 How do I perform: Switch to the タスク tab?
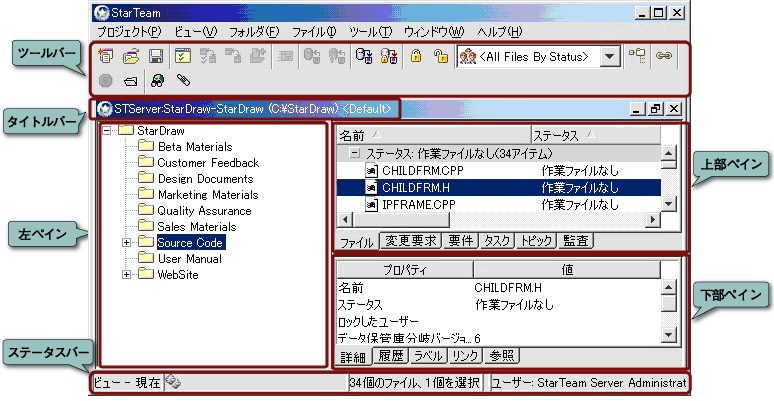(x=497, y=241)
